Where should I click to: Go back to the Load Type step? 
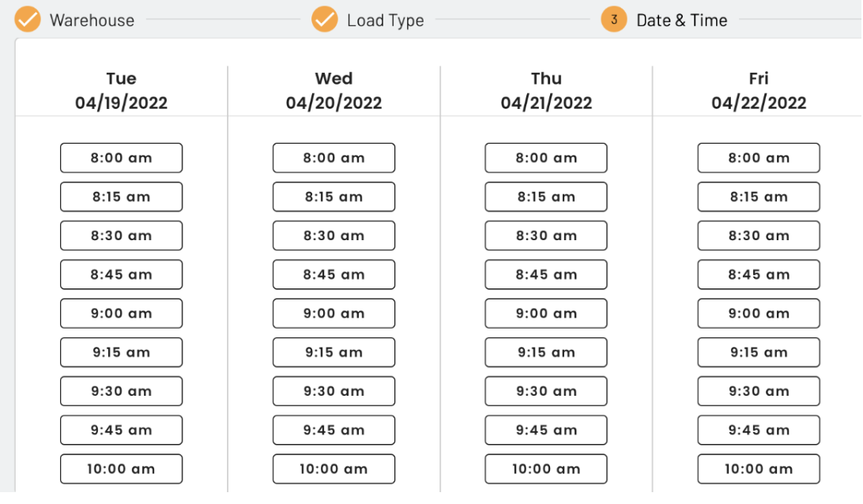pos(386,21)
